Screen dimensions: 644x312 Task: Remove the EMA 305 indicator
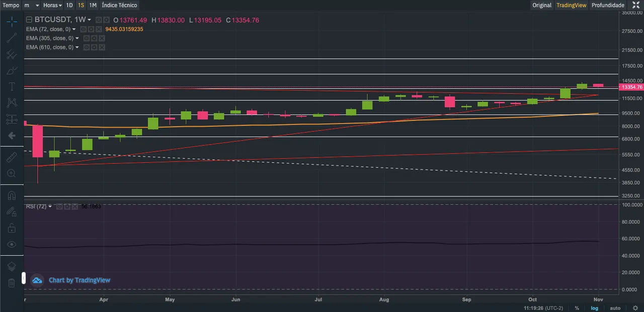(x=102, y=38)
